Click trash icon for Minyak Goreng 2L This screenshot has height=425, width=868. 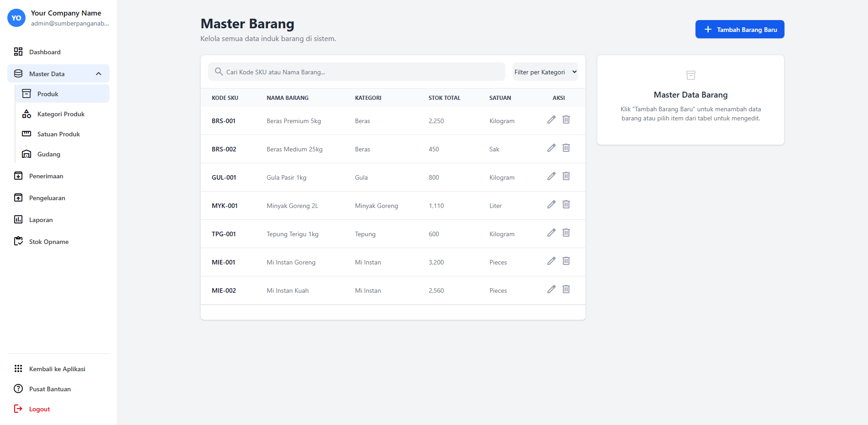point(566,204)
